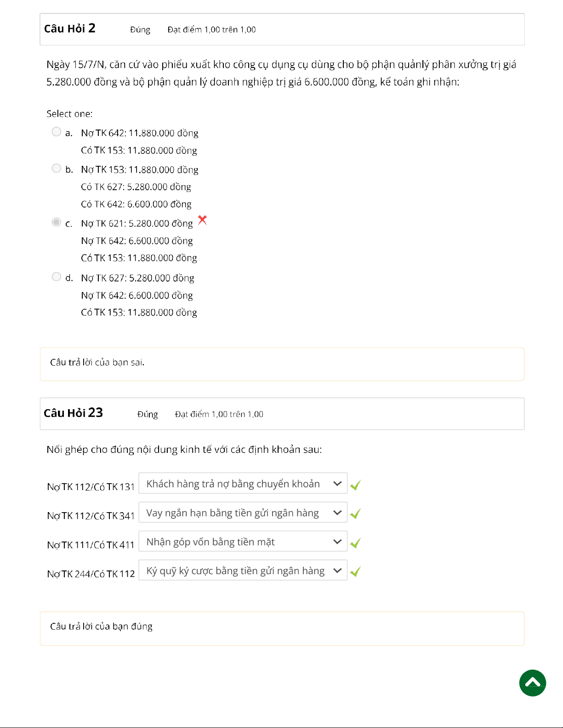Click the Câu Hỏi 2 heading

[70, 28]
